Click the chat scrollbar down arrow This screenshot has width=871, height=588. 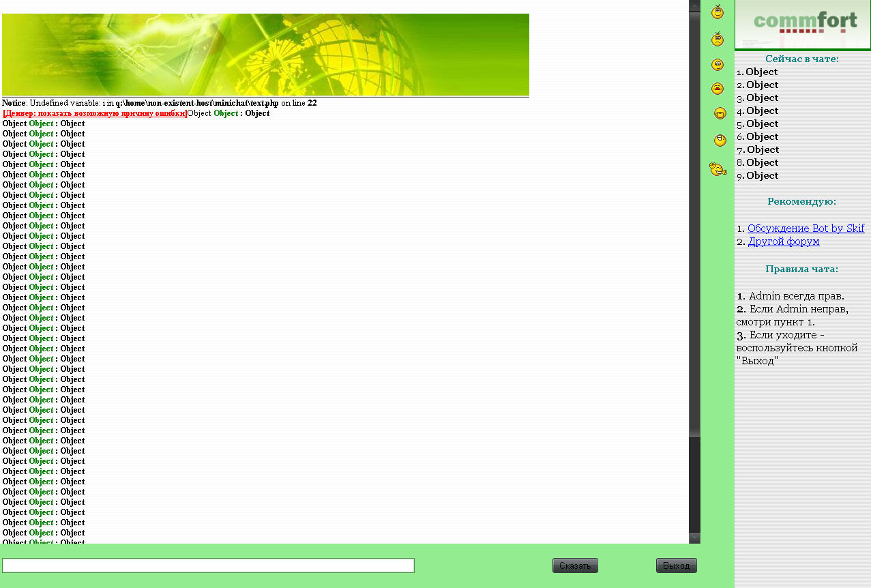[x=694, y=538]
